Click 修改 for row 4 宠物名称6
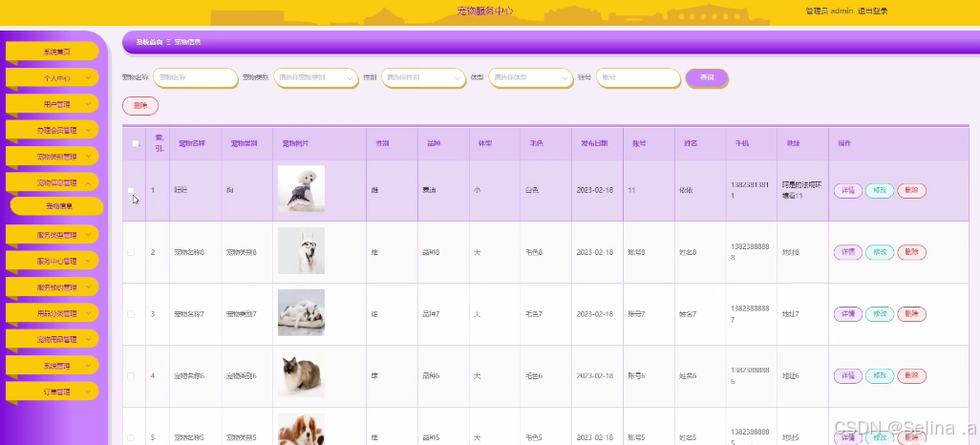980x445 pixels. pyautogui.click(x=880, y=376)
